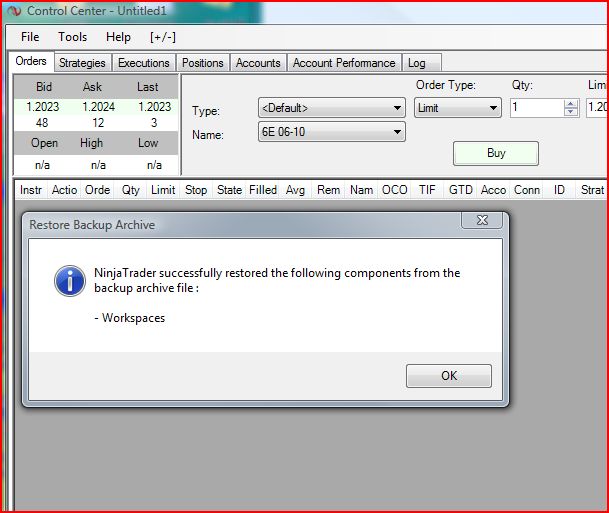This screenshot has height=513, width=609.
Task: Click the ID column header
Action: click(x=559, y=190)
